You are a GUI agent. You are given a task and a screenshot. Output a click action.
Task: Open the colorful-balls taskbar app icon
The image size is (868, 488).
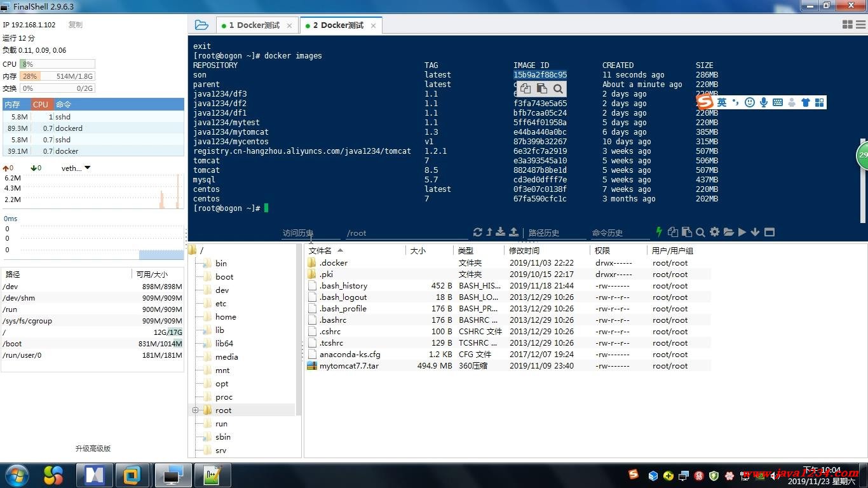tap(53, 475)
